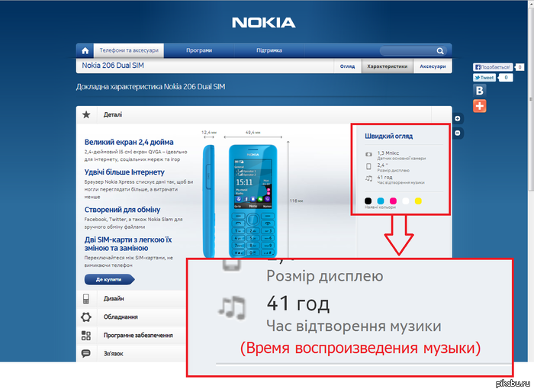
Task: Click the home icon in navigation bar
Action: point(85,51)
